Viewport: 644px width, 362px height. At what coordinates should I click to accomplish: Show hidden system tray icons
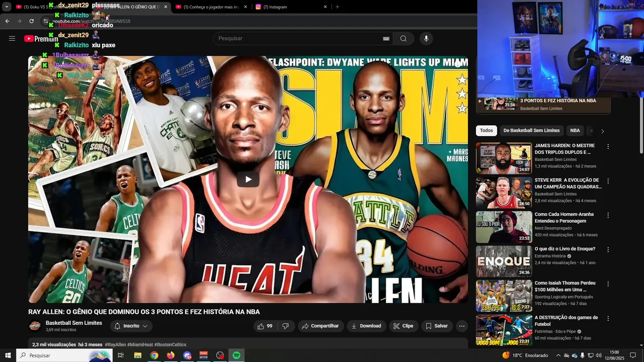click(558, 355)
